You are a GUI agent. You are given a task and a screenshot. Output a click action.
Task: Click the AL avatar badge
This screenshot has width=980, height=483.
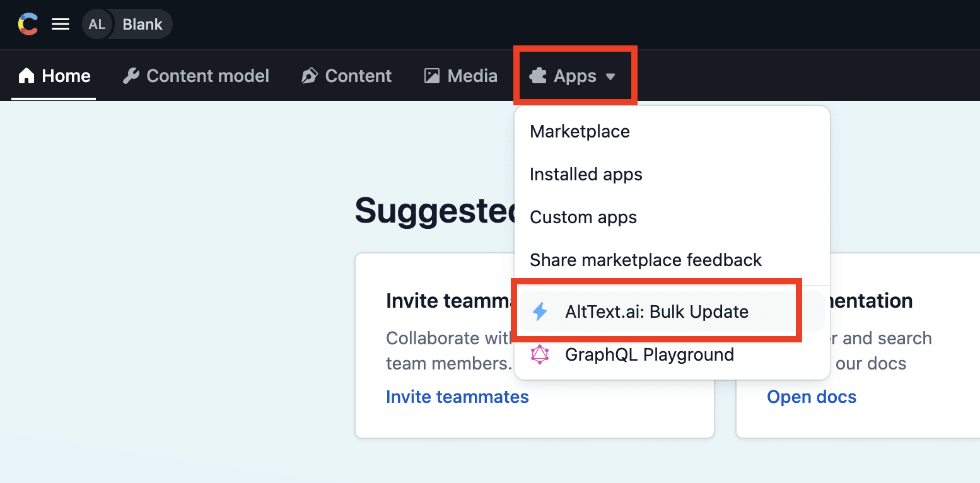97,25
